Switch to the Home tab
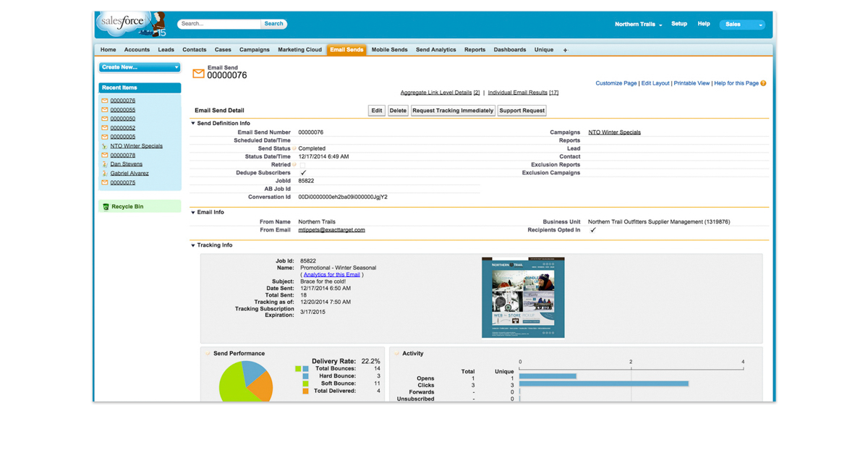This screenshot has height=463, width=868. 108,50
